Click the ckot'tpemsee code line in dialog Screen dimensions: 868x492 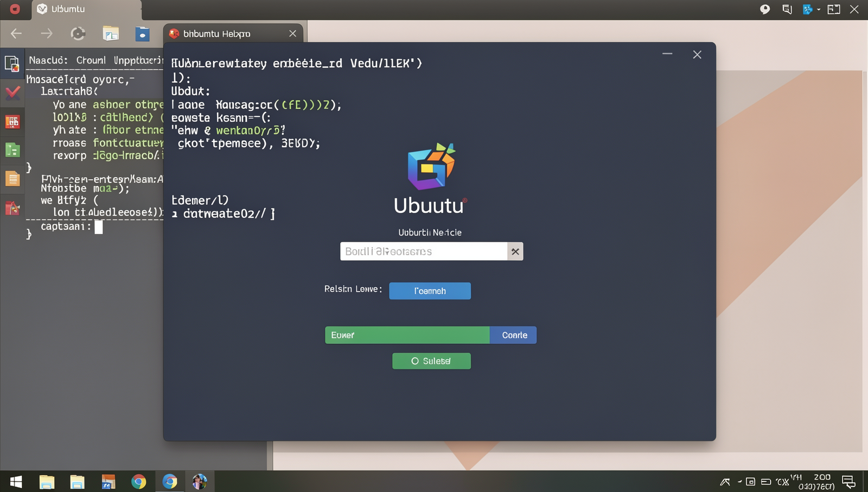[249, 143]
